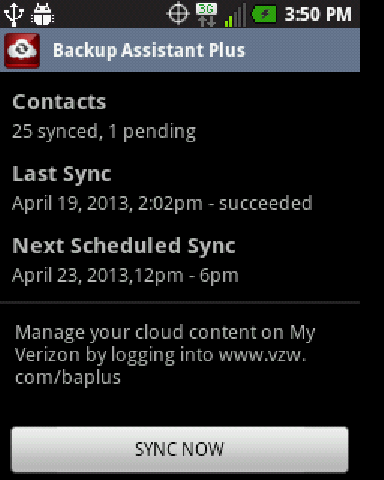
Task: Tap the GPS location crosshair icon
Action: (178, 13)
